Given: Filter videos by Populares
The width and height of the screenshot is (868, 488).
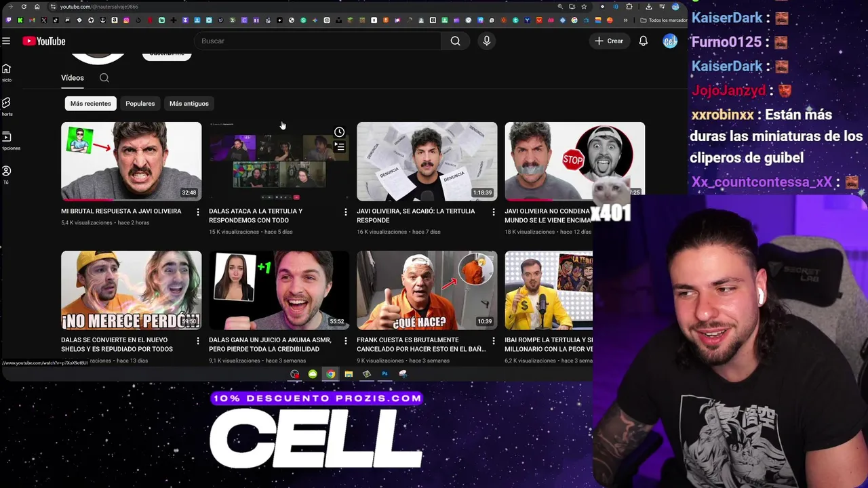Looking at the screenshot, I should 140,104.
